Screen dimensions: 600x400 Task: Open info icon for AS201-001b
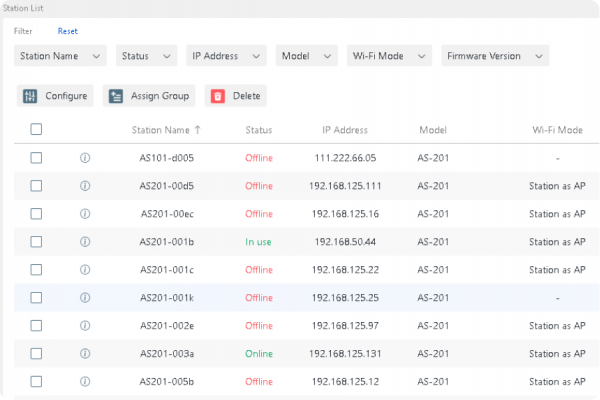point(85,242)
